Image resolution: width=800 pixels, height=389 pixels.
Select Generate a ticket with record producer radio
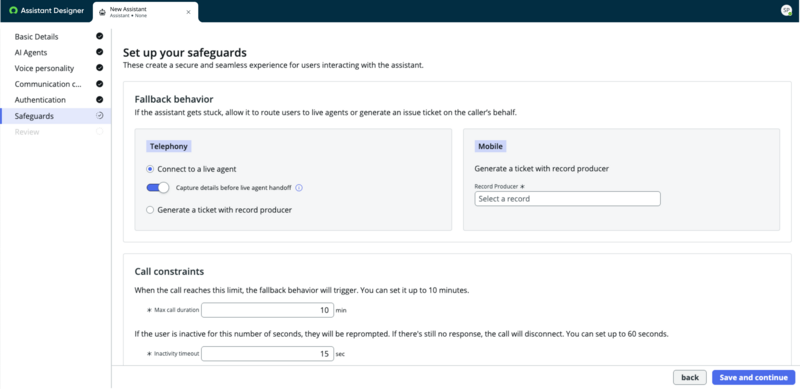pos(150,210)
